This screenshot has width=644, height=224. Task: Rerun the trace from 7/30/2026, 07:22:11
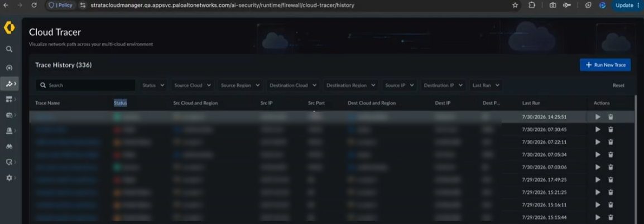[x=598, y=142]
